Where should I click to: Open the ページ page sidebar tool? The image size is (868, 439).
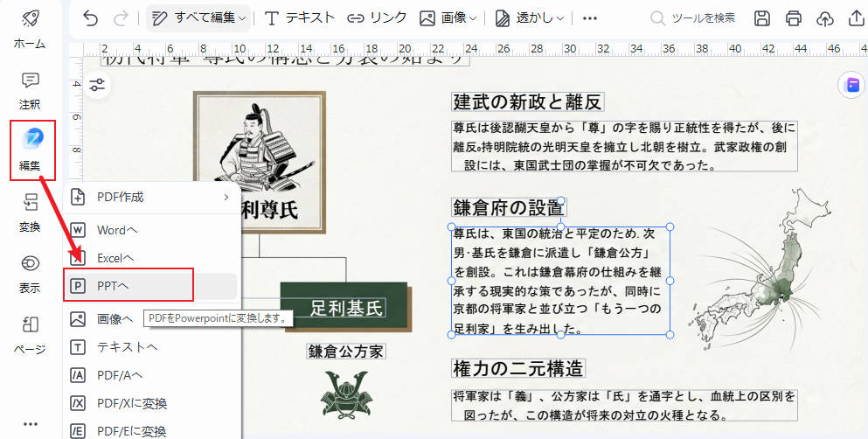[x=30, y=334]
